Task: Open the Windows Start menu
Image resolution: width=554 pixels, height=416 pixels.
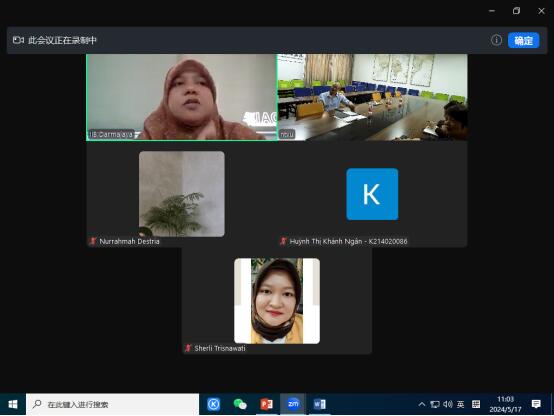Action: coord(13,404)
